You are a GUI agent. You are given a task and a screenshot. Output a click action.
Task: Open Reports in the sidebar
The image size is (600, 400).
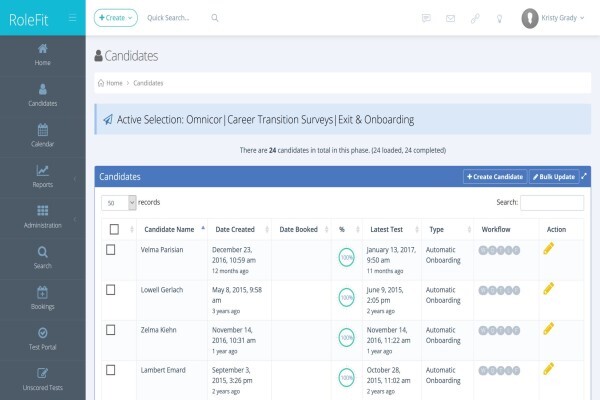coord(42,176)
